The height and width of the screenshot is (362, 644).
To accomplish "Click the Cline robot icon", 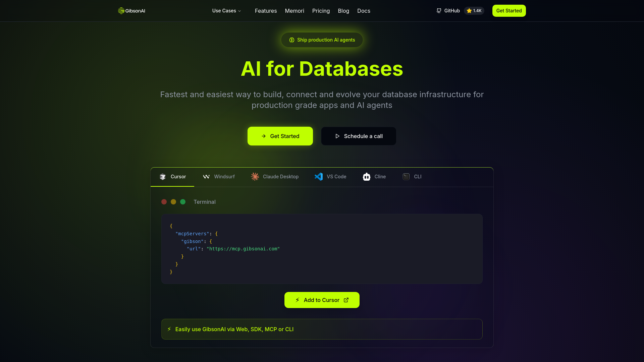I will pos(367,177).
